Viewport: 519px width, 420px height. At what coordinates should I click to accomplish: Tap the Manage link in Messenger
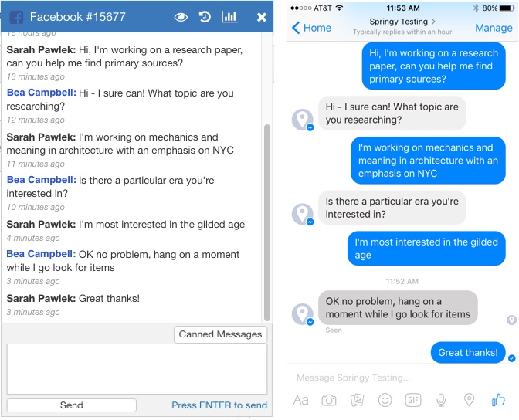tap(494, 28)
